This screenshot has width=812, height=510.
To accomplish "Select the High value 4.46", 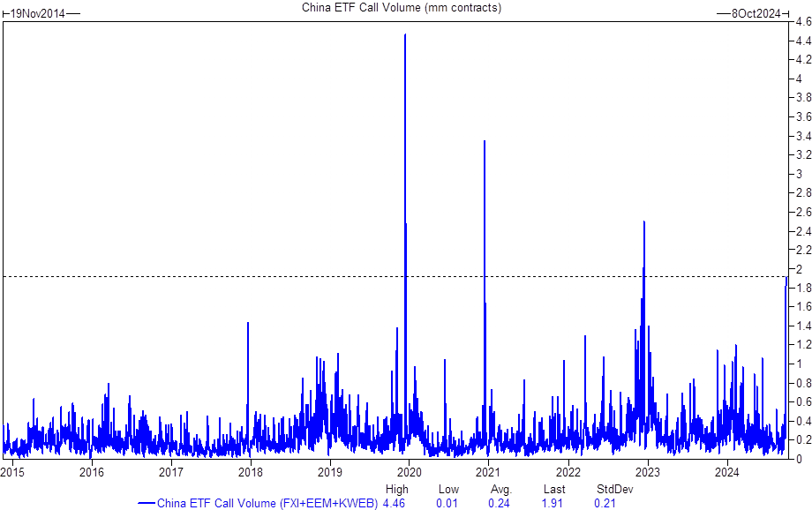I will [x=394, y=503].
